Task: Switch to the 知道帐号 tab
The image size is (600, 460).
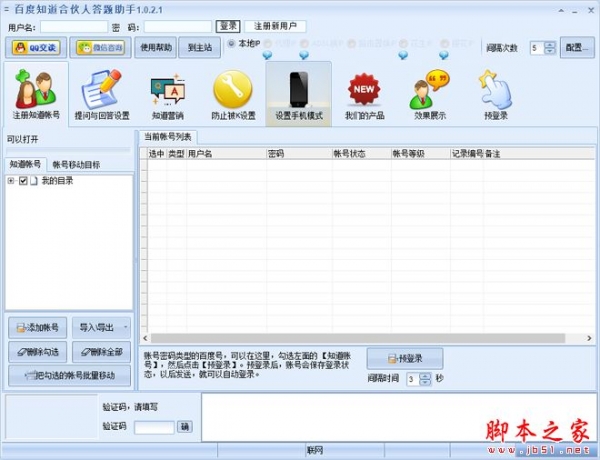Action: (25, 164)
